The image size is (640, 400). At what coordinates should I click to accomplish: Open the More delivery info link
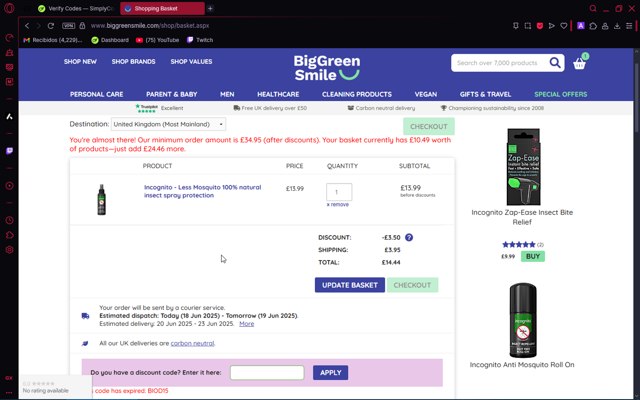247,324
